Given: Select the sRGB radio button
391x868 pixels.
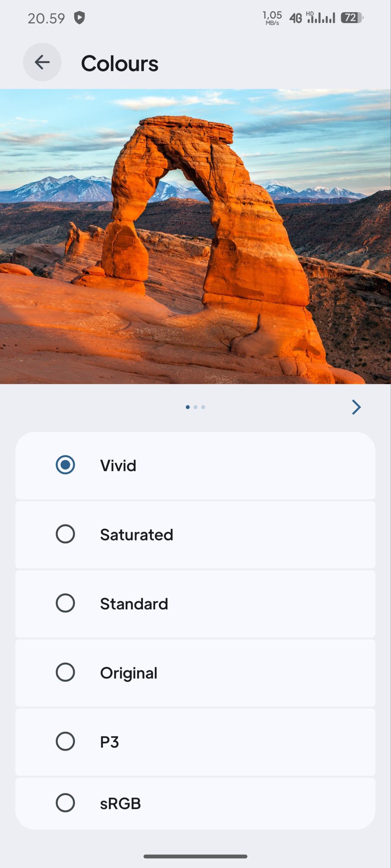Looking at the screenshot, I should [x=65, y=803].
